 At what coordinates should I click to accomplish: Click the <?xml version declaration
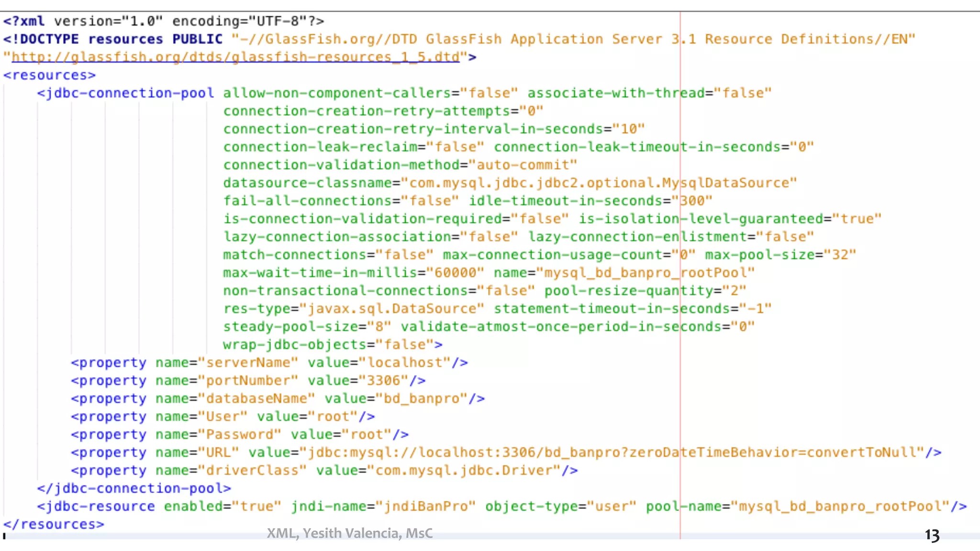click(x=164, y=22)
